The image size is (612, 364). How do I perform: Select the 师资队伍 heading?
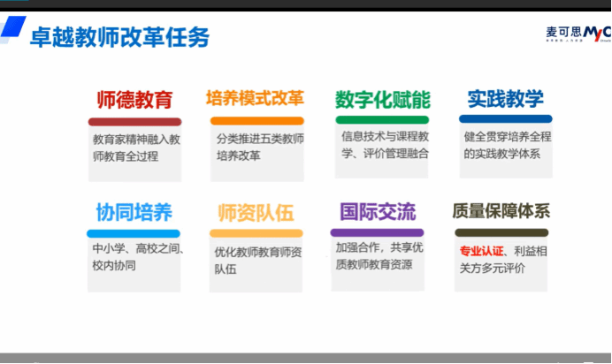click(x=256, y=213)
